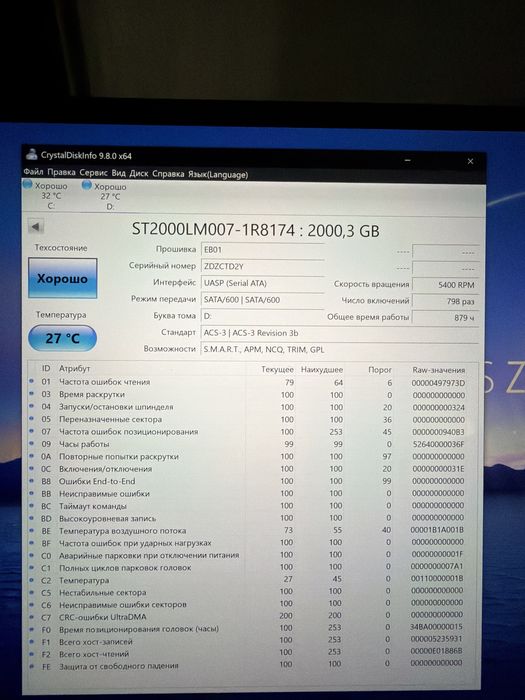Screen dimensions: 525x700
Task: Click the serial number field ZDZCTD2Y
Action: coord(262,266)
